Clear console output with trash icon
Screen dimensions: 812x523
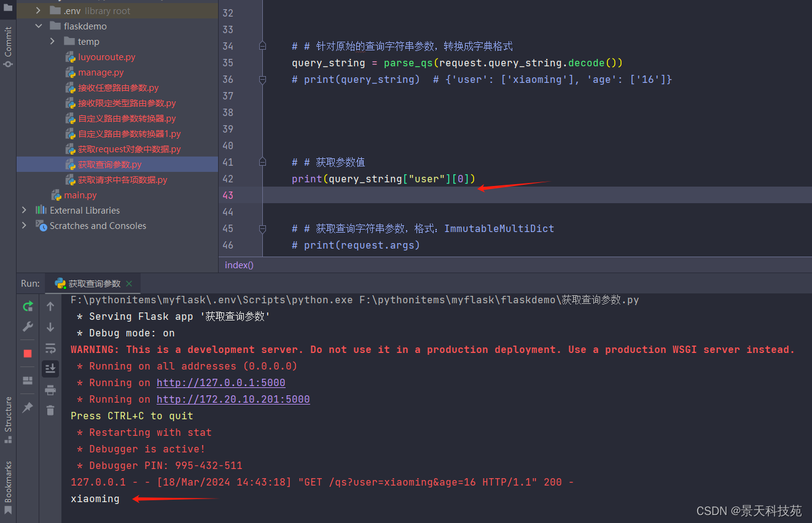[50, 410]
